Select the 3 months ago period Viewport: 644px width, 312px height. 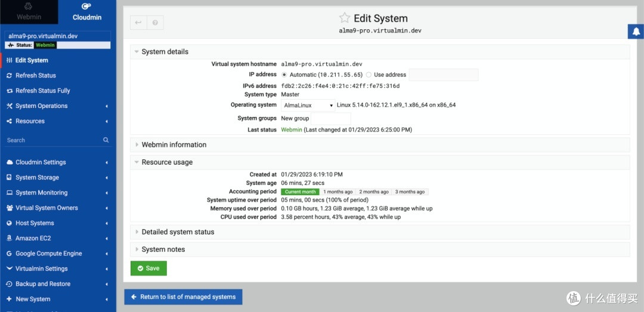pyautogui.click(x=410, y=191)
